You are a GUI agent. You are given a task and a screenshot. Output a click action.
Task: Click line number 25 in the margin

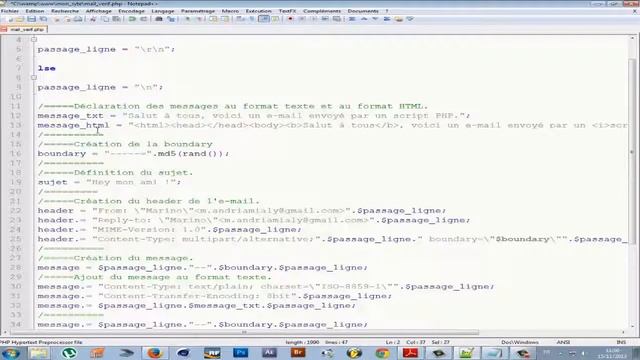[x=16, y=239]
